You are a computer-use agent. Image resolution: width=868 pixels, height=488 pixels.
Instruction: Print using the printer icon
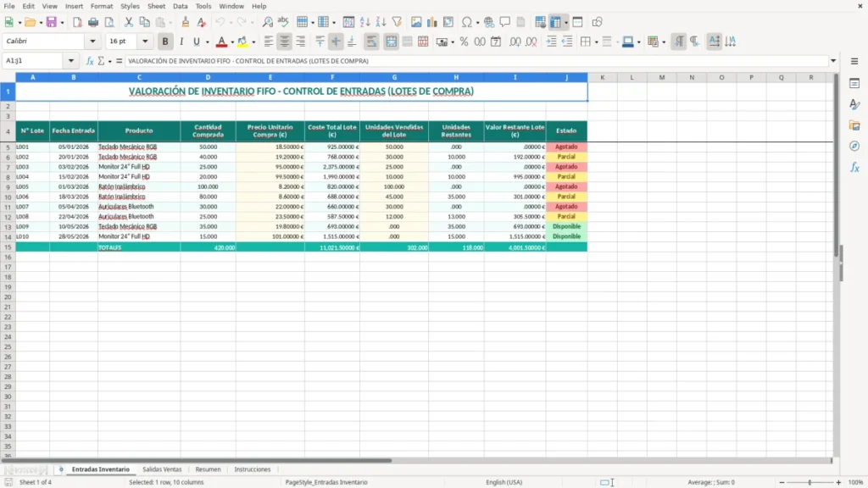pyautogui.click(x=93, y=22)
